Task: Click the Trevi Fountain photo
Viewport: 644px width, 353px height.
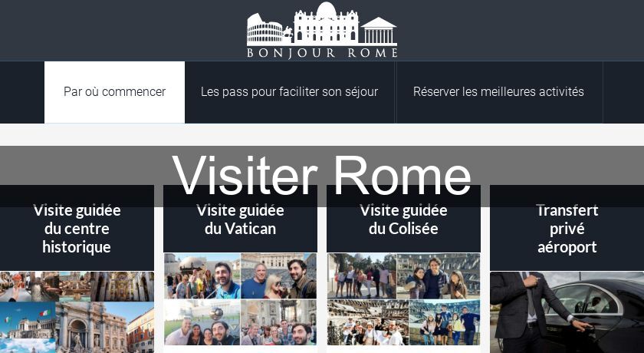Action: point(90,328)
